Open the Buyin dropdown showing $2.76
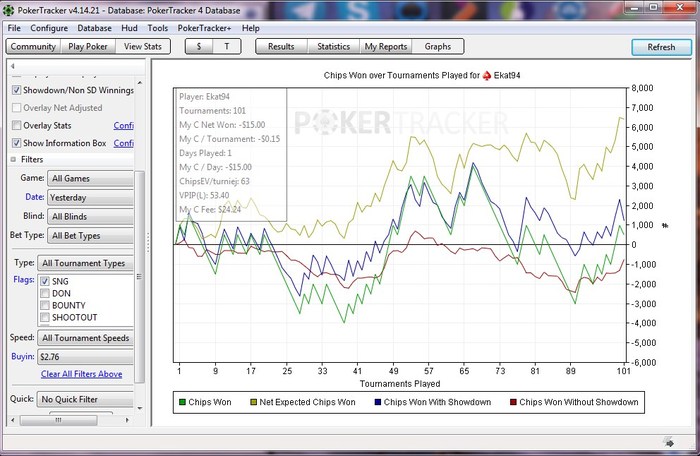This screenshot has height=456, width=700. (x=85, y=357)
